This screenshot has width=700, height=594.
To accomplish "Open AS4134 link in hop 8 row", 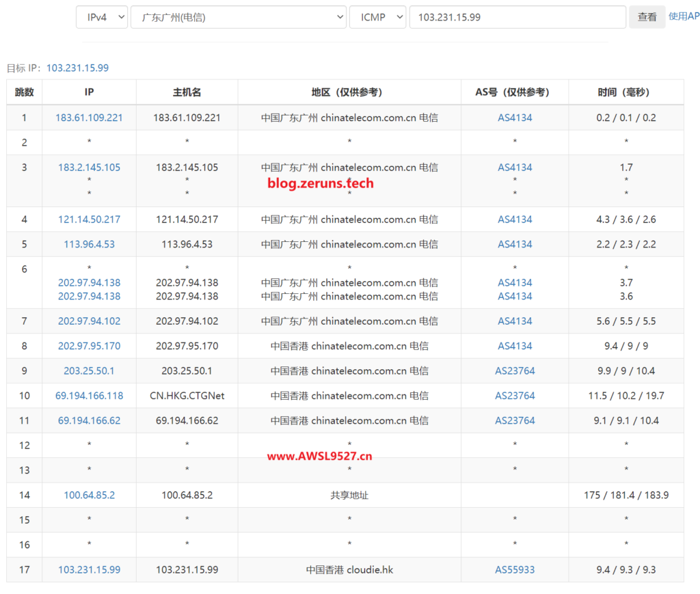I will pos(515,347).
